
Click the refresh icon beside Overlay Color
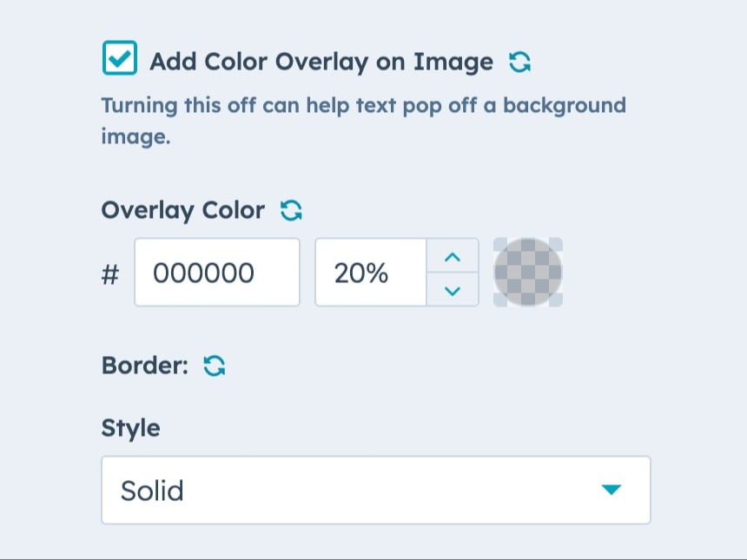tap(293, 210)
